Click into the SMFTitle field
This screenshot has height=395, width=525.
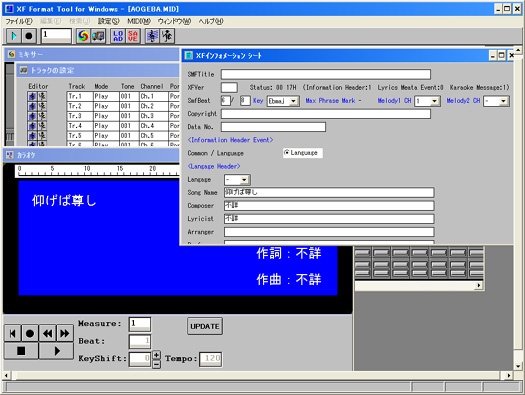tap(326, 74)
